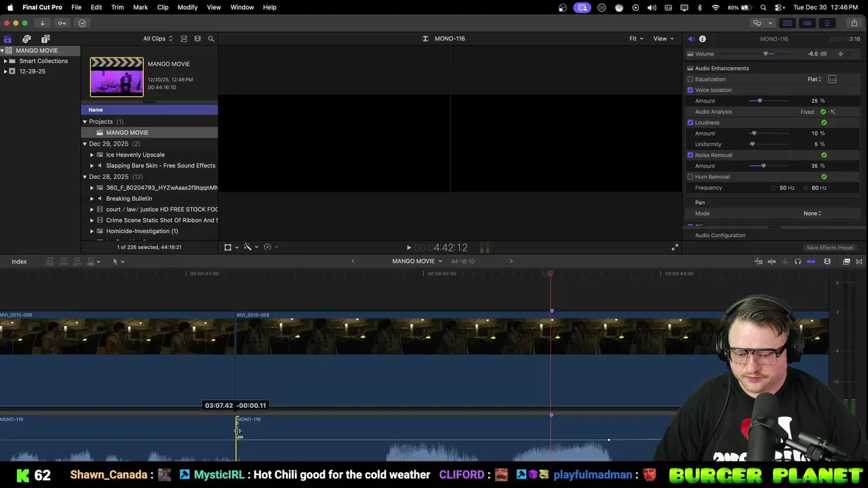Open the Audio Configuration section
Screen dimensions: 868x488
click(x=720, y=235)
